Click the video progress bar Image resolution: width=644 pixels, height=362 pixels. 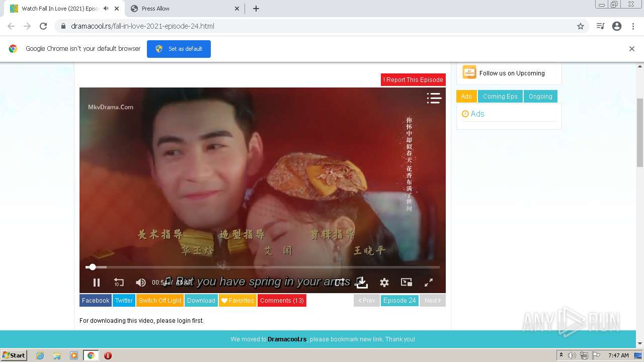tap(263, 267)
